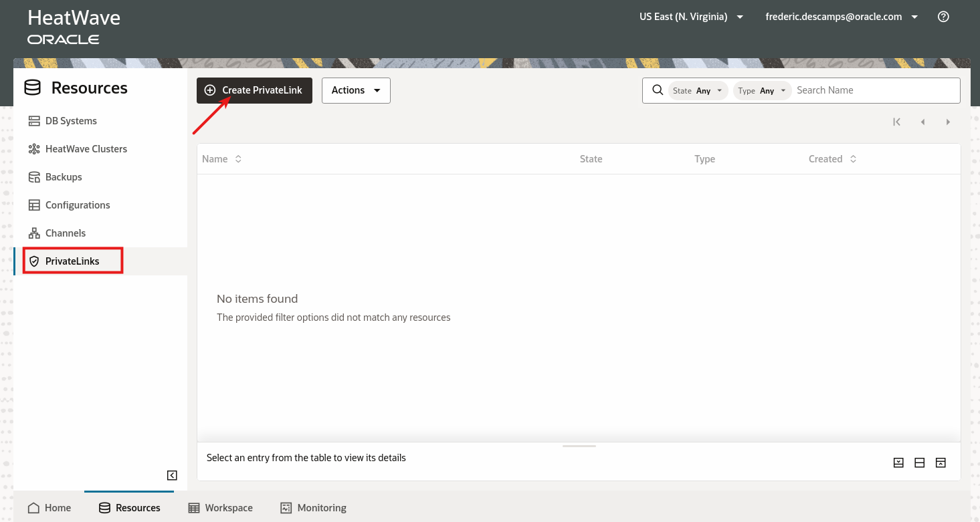Screen dimensions: 980x522
Task: Select PrivateLinks in sidebar
Action: 100,261
